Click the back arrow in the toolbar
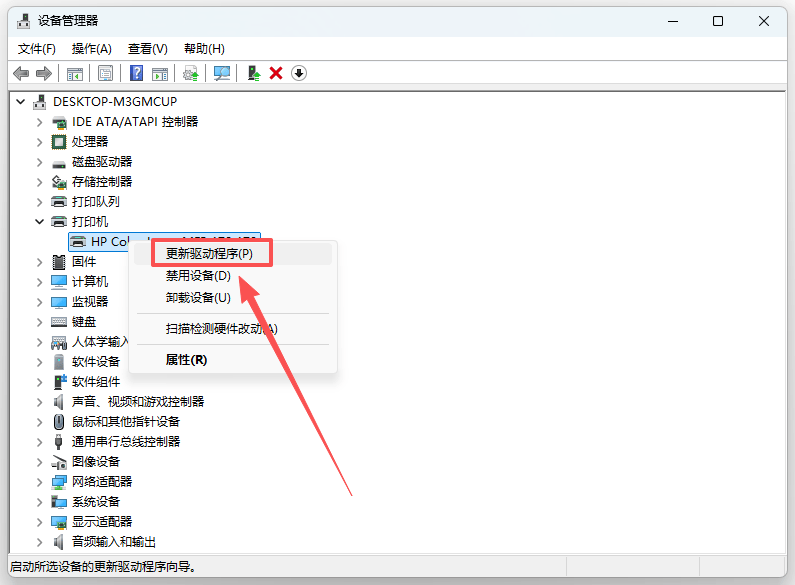The width and height of the screenshot is (795, 585). [x=20, y=73]
